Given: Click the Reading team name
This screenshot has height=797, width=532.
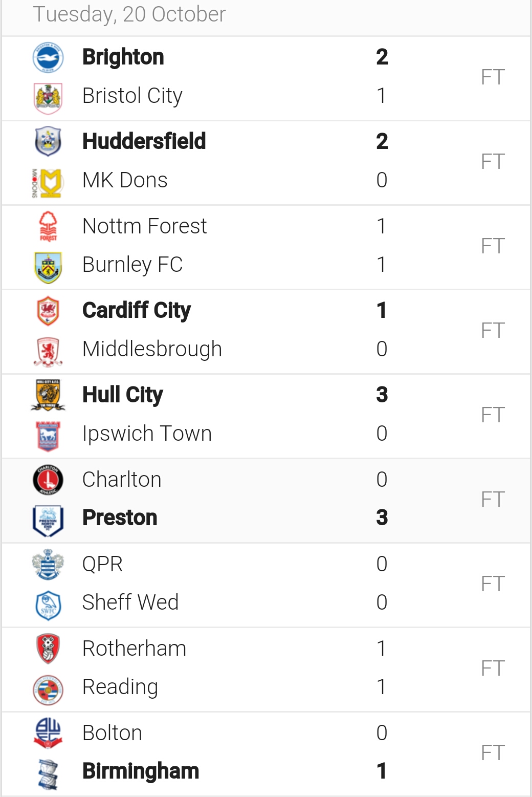Looking at the screenshot, I should coord(120,687).
